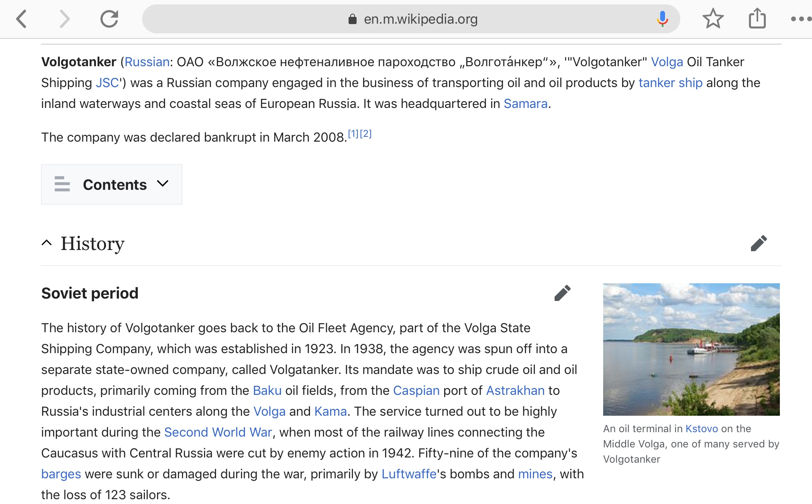Go back to the previous page
Image resolution: width=812 pixels, height=504 pixels.
pos(22,19)
